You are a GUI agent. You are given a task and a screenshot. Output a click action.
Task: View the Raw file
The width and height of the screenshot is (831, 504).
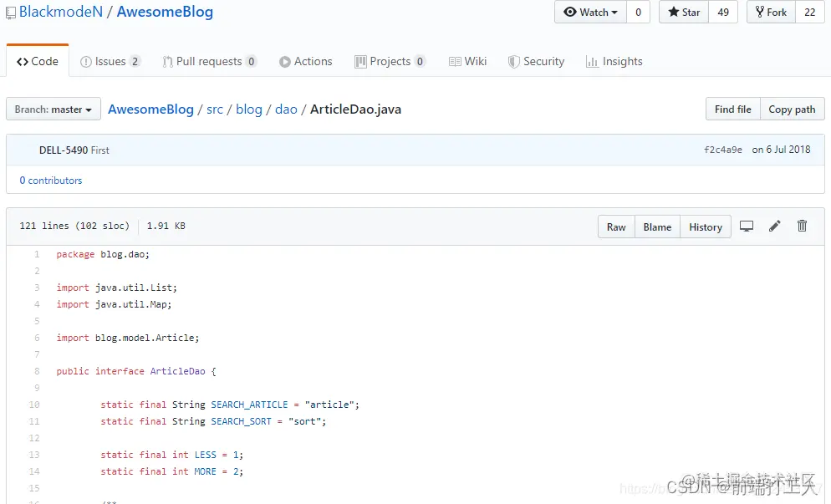tap(616, 227)
